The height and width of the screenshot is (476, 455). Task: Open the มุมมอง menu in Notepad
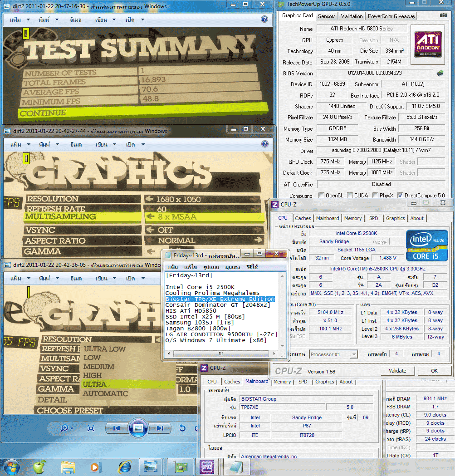pos(232,267)
